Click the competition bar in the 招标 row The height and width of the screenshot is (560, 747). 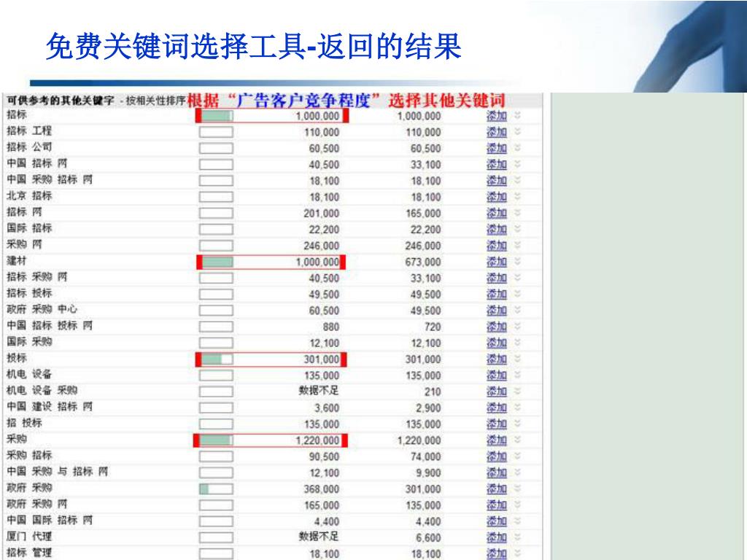(x=216, y=116)
